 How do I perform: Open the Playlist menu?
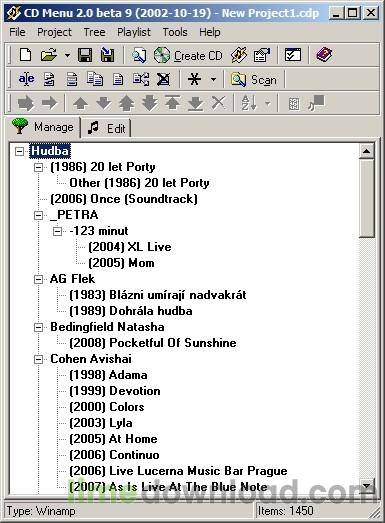134,32
